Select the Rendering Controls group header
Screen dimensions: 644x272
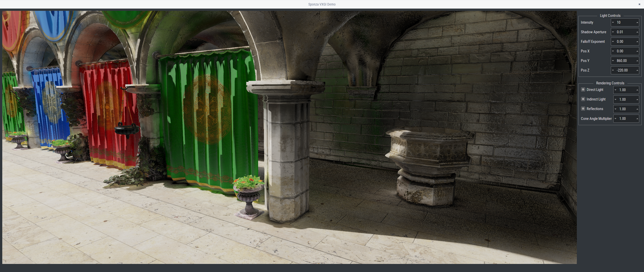point(610,83)
